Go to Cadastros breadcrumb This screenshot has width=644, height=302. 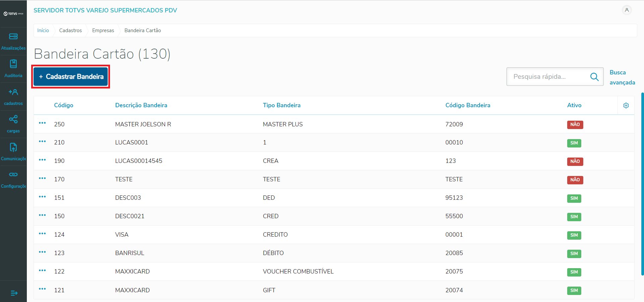(x=70, y=31)
